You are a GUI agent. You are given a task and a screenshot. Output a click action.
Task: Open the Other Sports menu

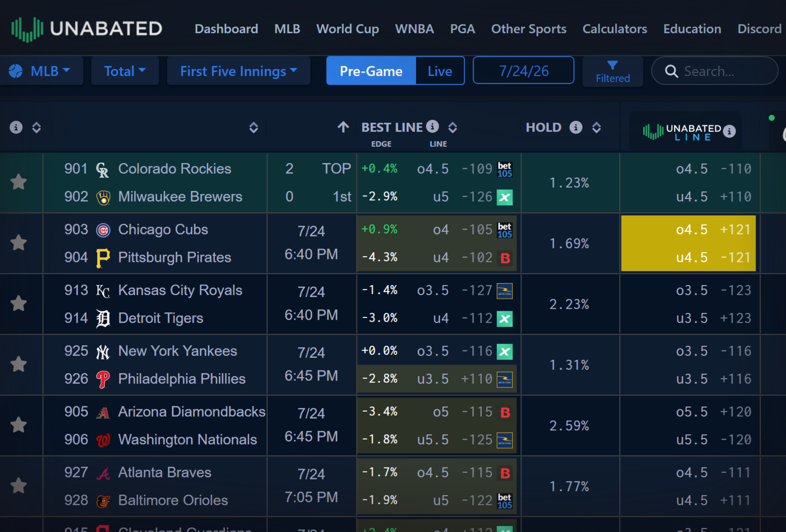click(x=529, y=29)
